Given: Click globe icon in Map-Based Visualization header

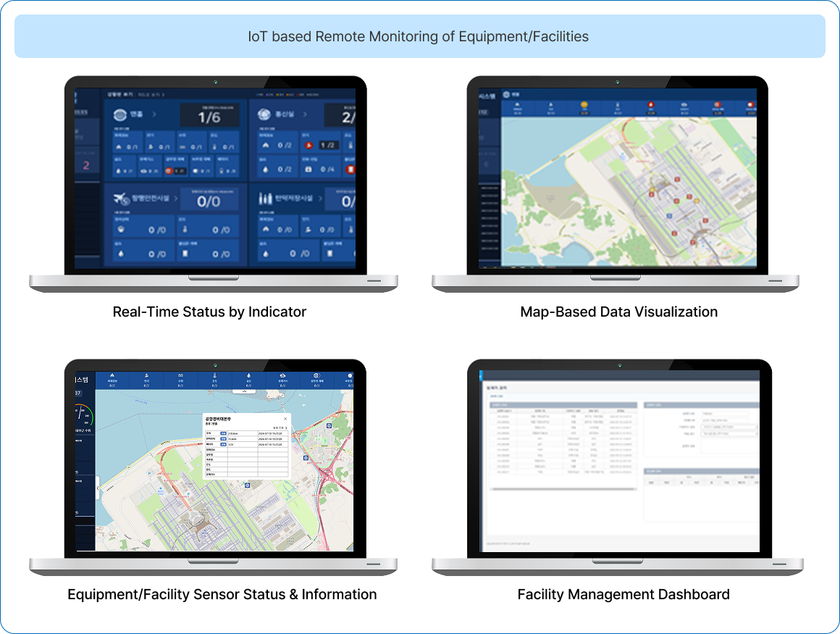Looking at the screenshot, I should pyautogui.click(x=506, y=94).
